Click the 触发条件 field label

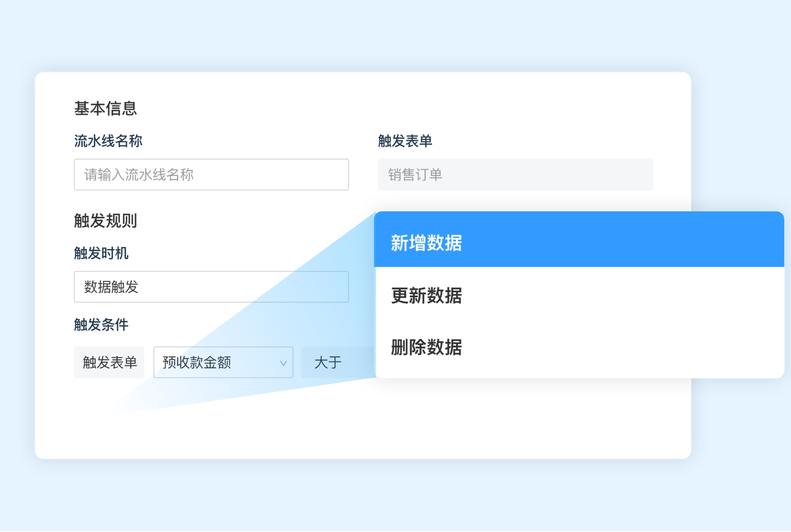[x=101, y=324]
